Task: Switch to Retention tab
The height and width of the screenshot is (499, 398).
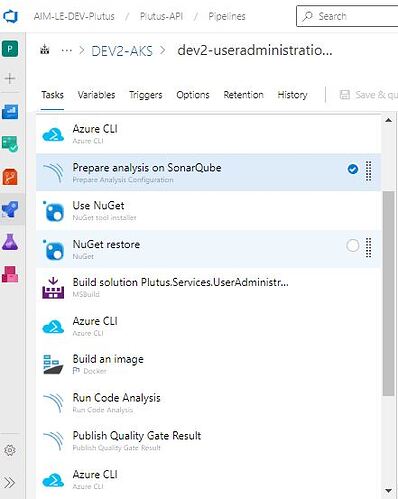Action: click(243, 95)
